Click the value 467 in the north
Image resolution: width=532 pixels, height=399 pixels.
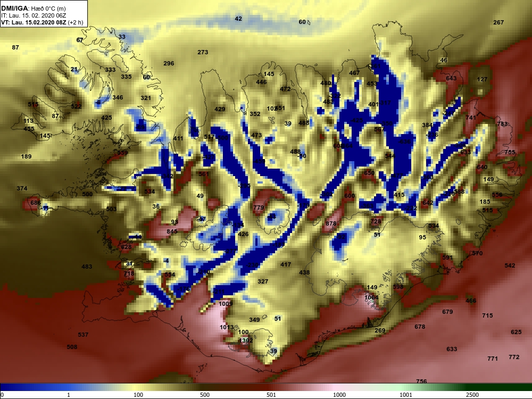click(354, 73)
